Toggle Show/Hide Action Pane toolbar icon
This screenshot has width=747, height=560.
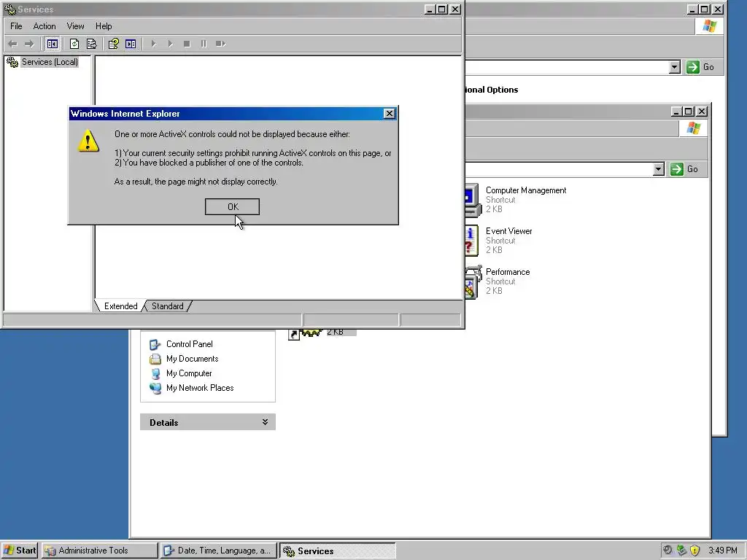[x=131, y=44]
